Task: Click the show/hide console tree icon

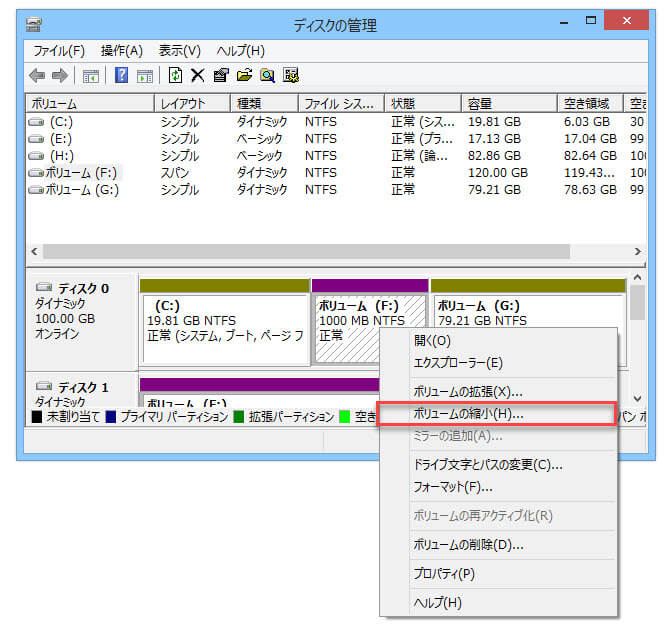Action: click(90, 75)
